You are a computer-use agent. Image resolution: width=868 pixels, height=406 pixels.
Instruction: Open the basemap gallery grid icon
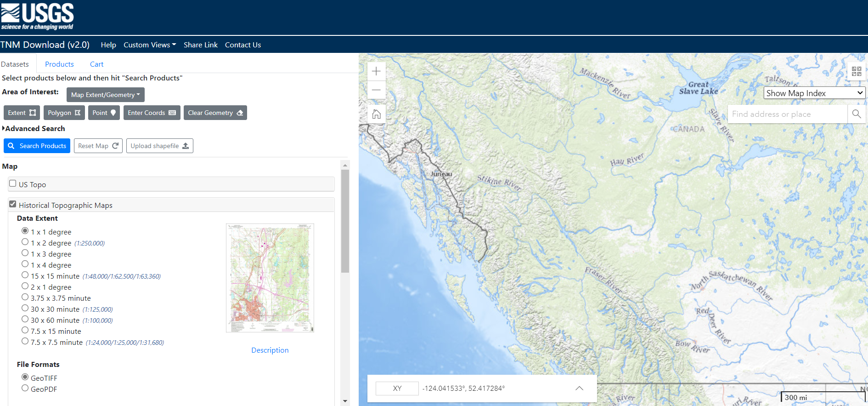856,71
